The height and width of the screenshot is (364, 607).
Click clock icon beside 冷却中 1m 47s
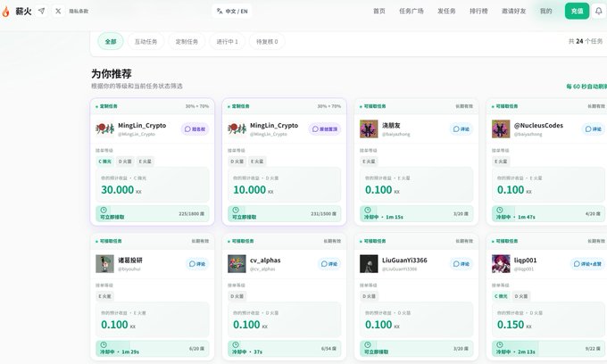[x=500, y=210]
